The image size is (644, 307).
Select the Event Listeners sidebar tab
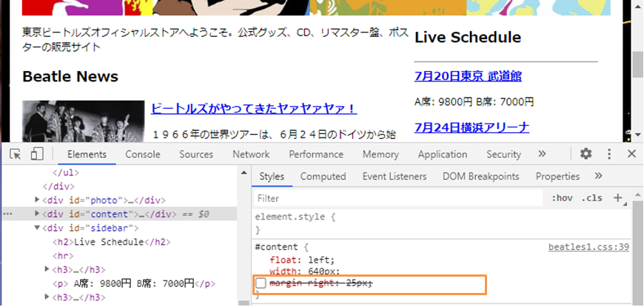395,177
